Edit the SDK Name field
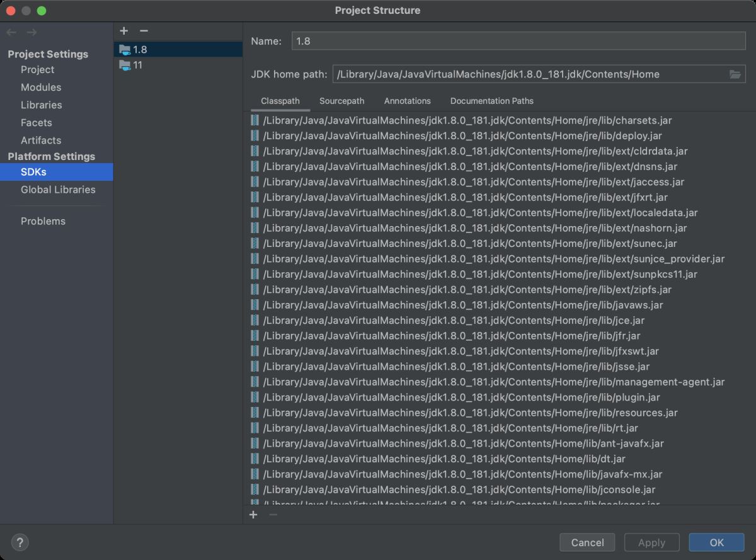Viewport: 756px width, 560px height. (518, 41)
